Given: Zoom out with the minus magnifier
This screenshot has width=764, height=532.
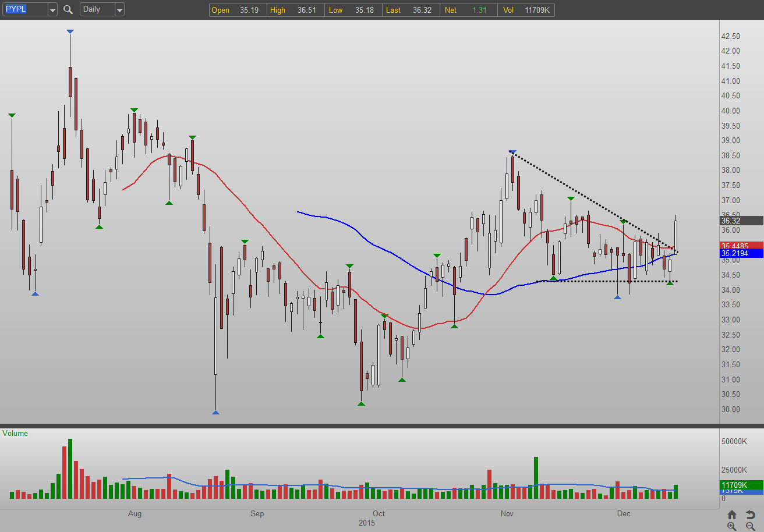Looking at the screenshot, I should (x=751, y=526).
